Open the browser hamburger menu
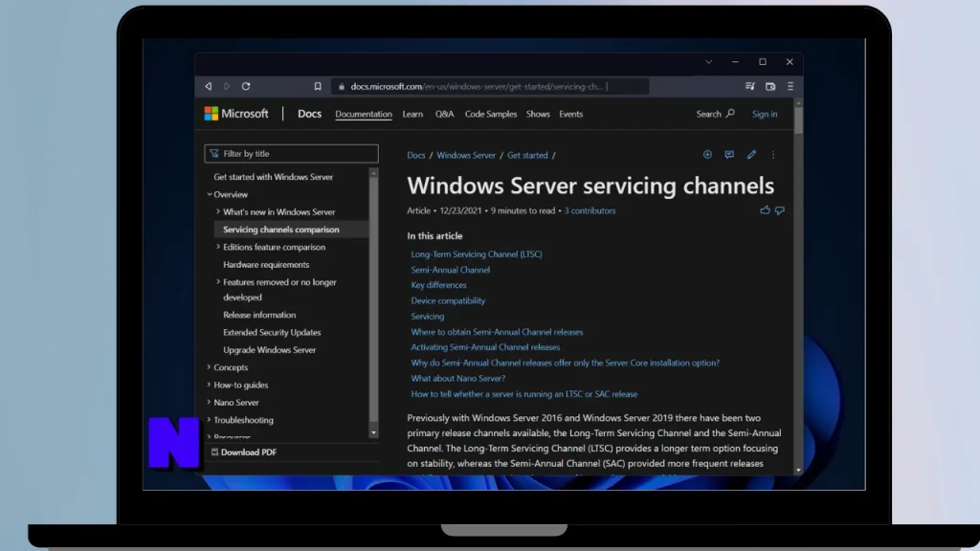The height and width of the screenshot is (551, 980). 790,86
